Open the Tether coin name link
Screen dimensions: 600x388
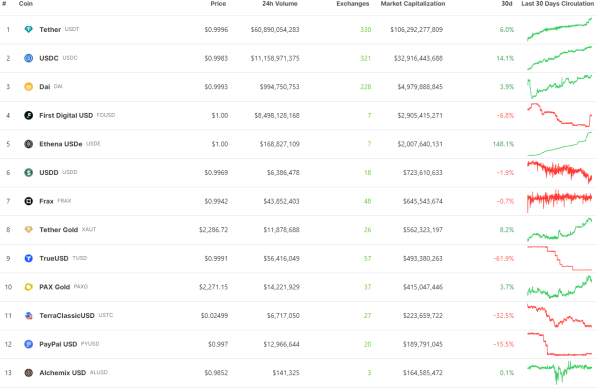click(50, 29)
